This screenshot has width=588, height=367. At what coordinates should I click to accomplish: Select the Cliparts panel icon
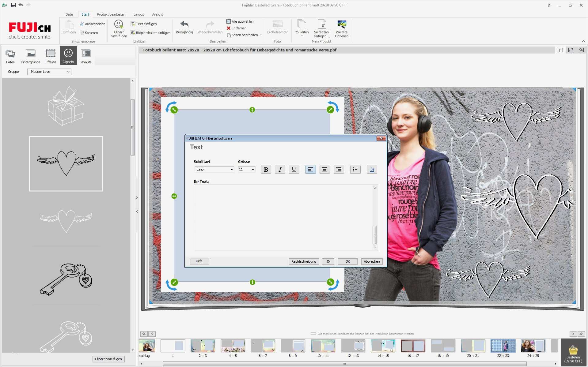[x=68, y=55]
